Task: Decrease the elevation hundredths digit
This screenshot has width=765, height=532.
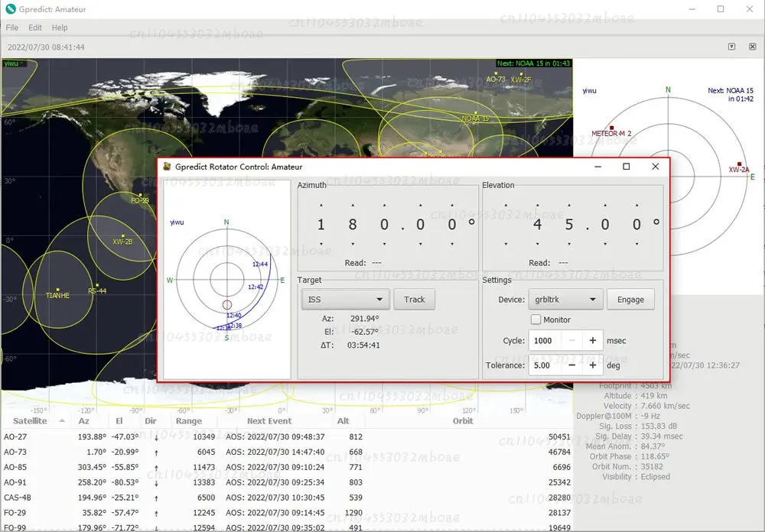Action: (x=637, y=244)
